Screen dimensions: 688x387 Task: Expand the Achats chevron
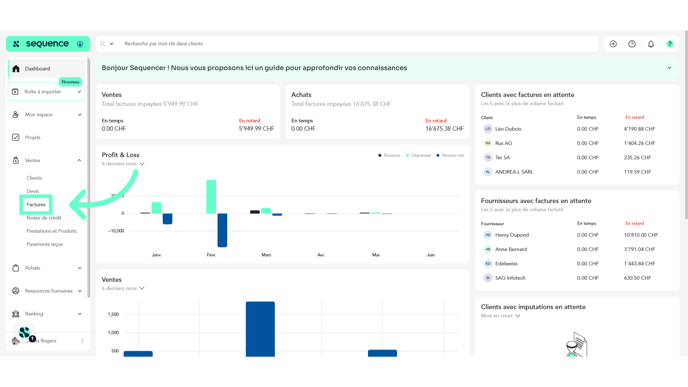[x=79, y=268]
